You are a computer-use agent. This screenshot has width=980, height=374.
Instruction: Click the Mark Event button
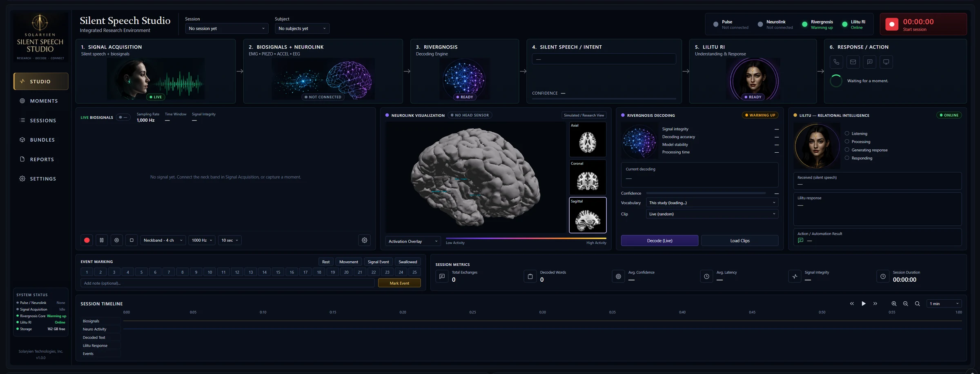point(399,283)
